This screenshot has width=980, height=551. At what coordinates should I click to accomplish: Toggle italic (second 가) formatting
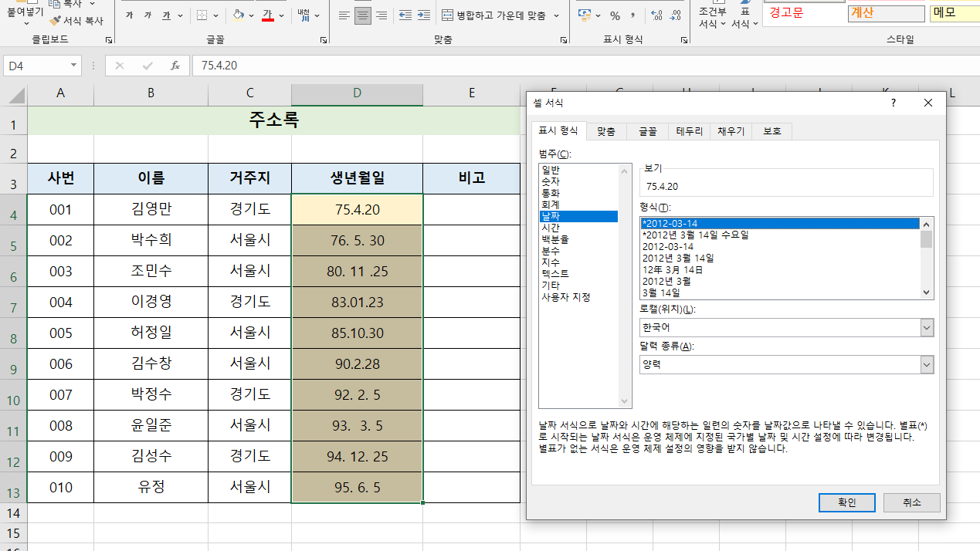[148, 15]
